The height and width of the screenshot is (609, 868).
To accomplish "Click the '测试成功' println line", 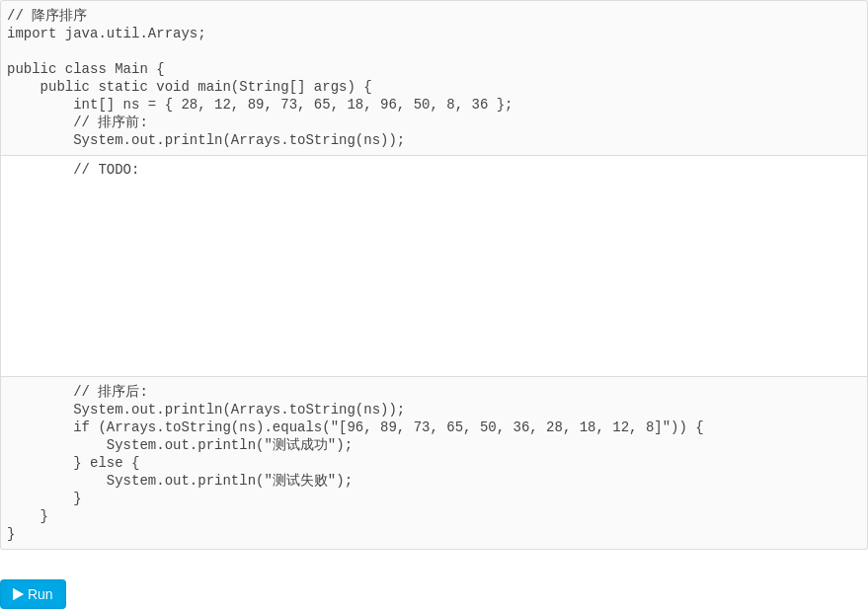I will coord(229,445).
